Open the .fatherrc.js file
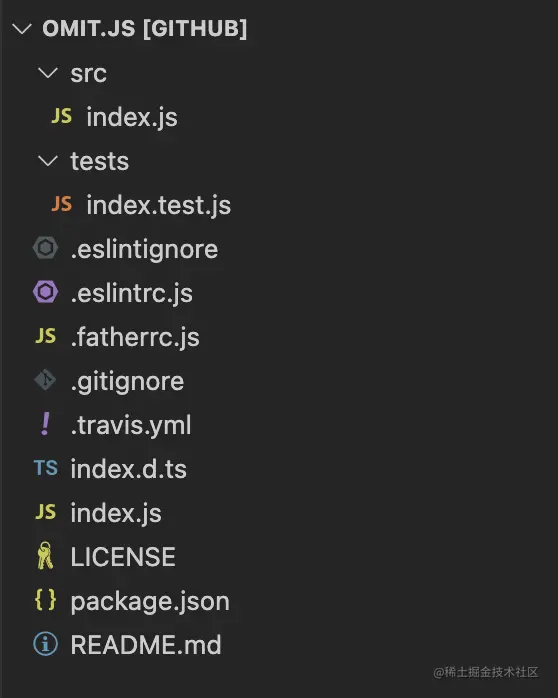The image size is (558, 698). click(135, 337)
